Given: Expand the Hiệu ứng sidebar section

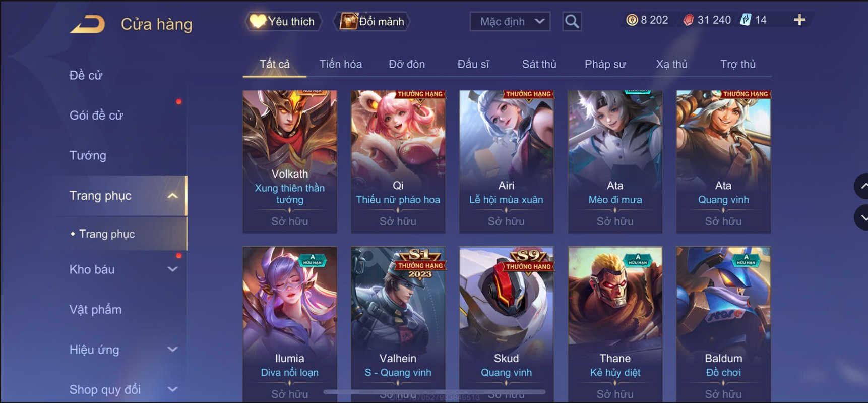Looking at the screenshot, I should (x=172, y=350).
